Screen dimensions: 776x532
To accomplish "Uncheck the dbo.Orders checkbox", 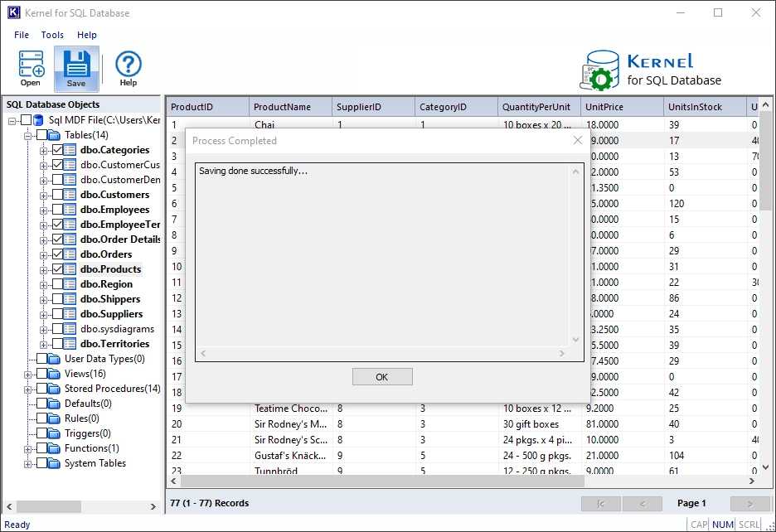I will point(57,254).
